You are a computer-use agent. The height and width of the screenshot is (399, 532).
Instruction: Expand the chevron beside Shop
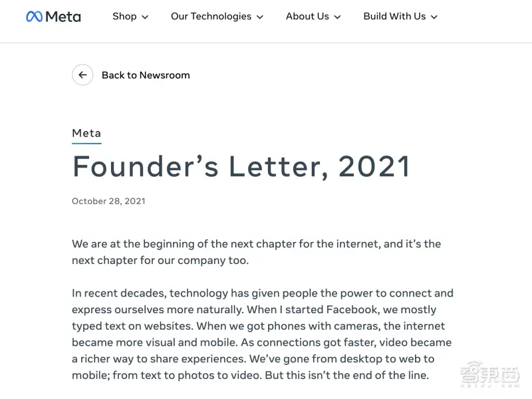tap(145, 17)
